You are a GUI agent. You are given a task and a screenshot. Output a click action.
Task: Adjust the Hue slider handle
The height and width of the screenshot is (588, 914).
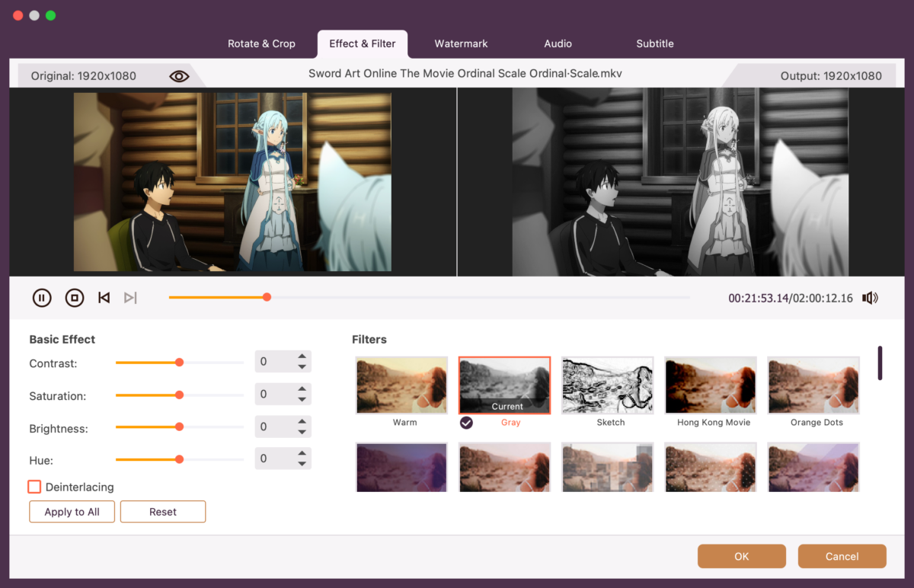pos(179,459)
